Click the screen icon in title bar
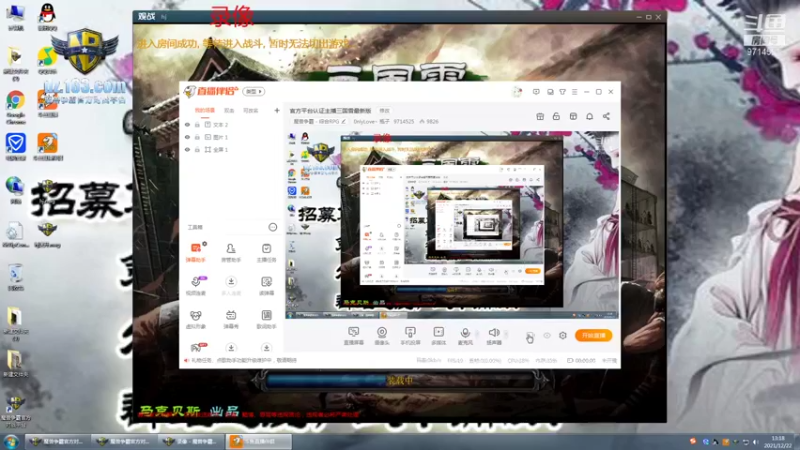The image size is (800, 450). pos(550,92)
